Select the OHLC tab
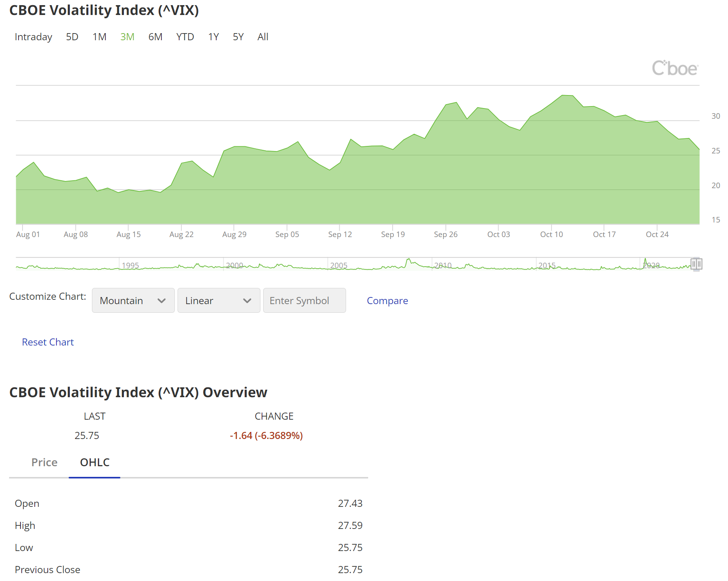This screenshot has height=581, width=728. pos(95,462)
